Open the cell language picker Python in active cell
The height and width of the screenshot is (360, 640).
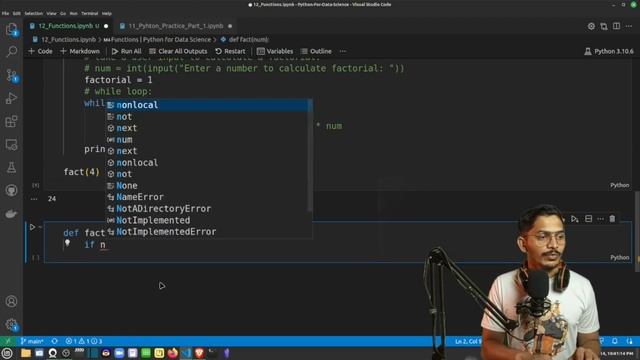click(620, 258)
